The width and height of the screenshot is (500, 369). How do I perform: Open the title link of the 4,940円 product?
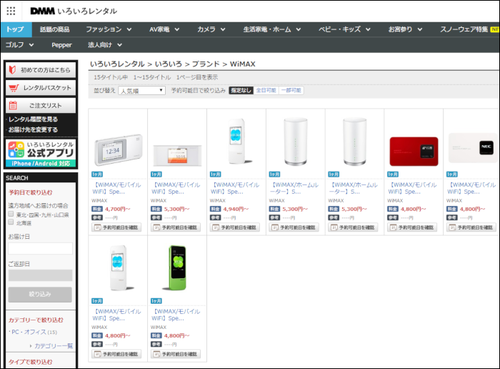[x=235, y=188]
